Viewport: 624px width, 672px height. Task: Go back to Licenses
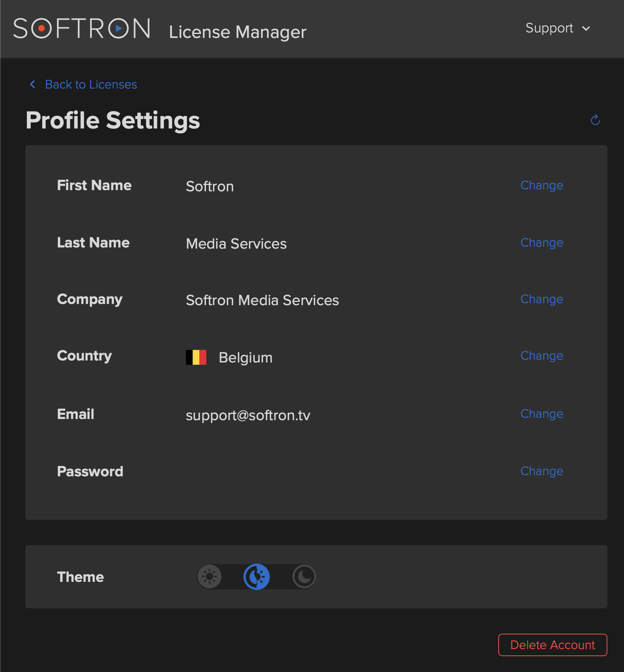click(x=91, y=84)
